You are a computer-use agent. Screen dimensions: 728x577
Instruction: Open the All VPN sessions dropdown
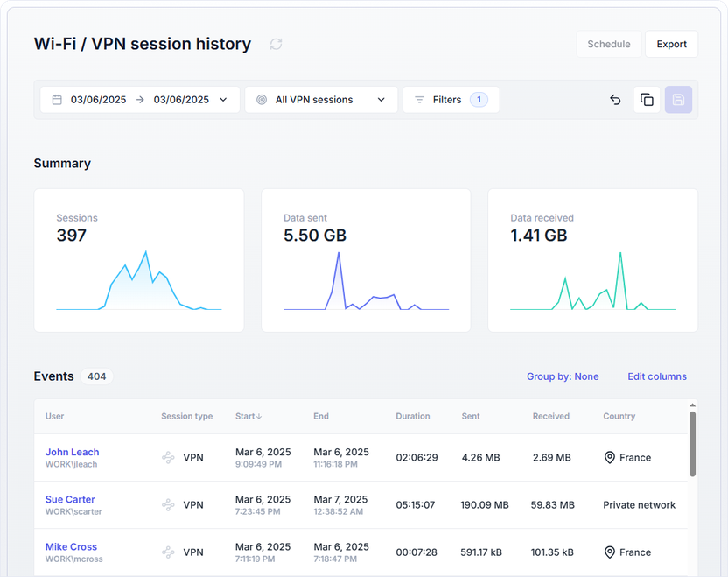click(x=321, y=100)
